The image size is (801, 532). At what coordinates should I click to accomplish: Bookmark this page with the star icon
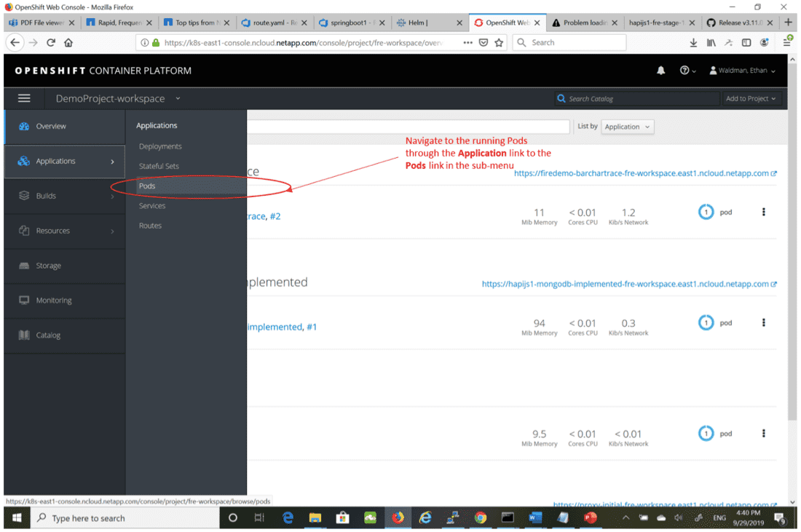(499, 43)
